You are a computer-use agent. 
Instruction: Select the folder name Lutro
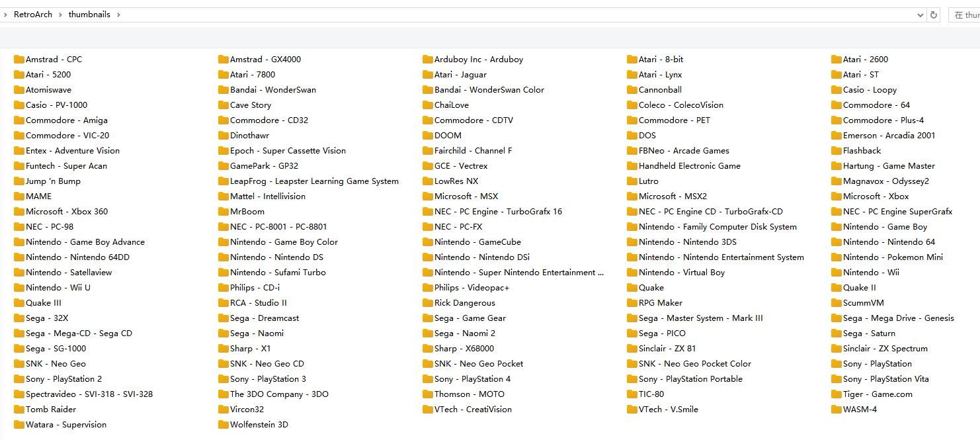point(649,181)
